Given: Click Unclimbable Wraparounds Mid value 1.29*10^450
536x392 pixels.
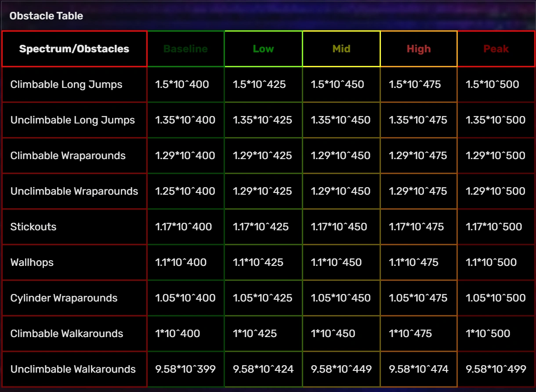Looking at the screenshot, I should pos(340,191).
